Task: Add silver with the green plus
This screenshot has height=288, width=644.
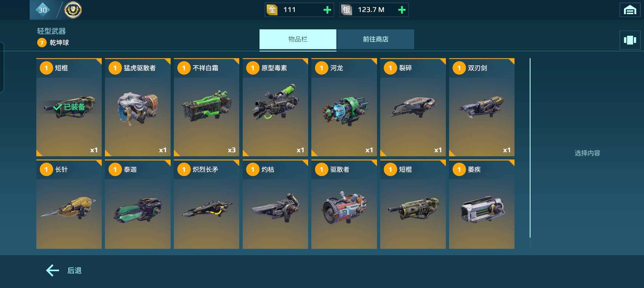Action: tap(402, 10)
